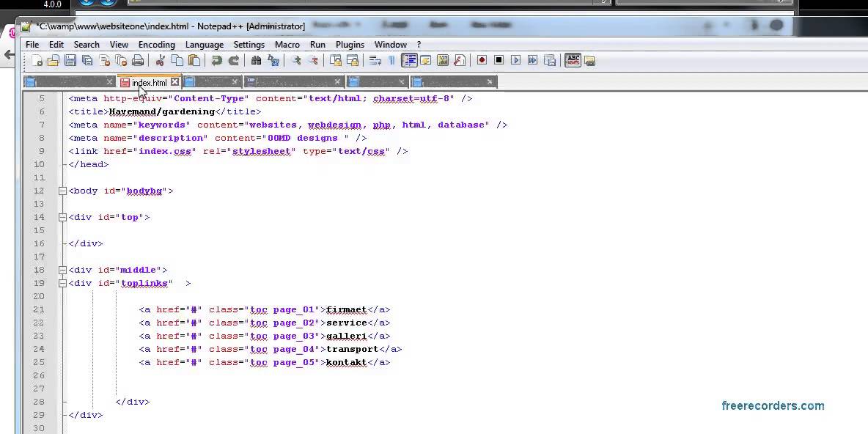Image resolution: width=868 pixels, height=434 pixels.
Task: Open the Plugins menu
Action: [350, 45]
